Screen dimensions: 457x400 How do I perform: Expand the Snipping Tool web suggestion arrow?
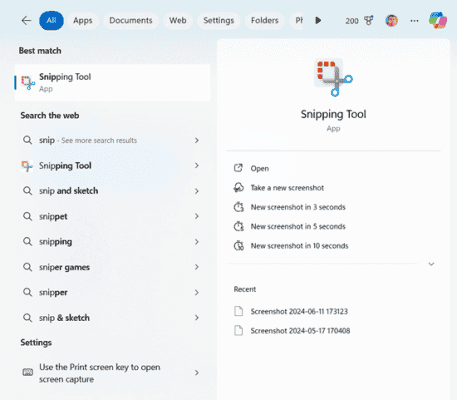(197, 166)
